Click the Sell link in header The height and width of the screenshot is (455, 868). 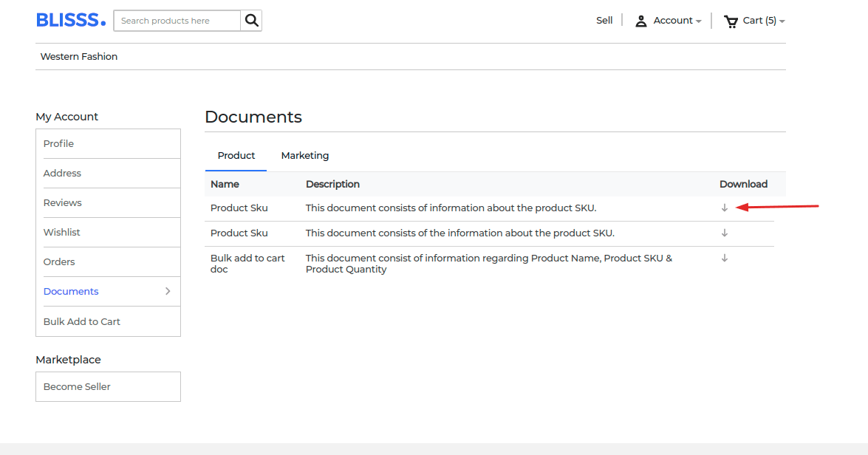coord(604,21)
